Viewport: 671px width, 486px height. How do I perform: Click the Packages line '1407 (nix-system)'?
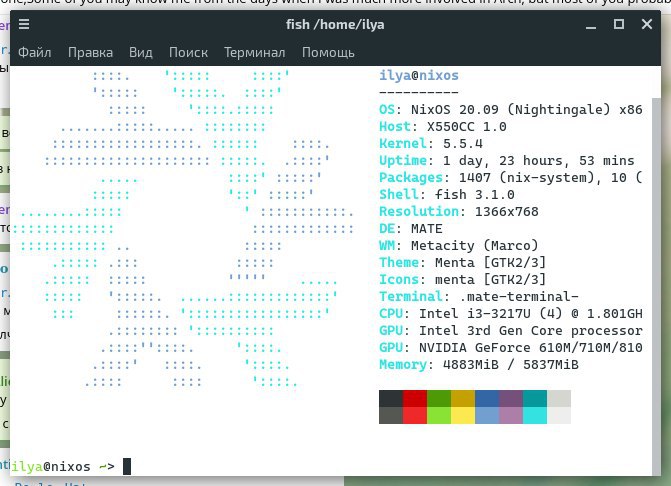pyautogui.click(x=526, y=178)
